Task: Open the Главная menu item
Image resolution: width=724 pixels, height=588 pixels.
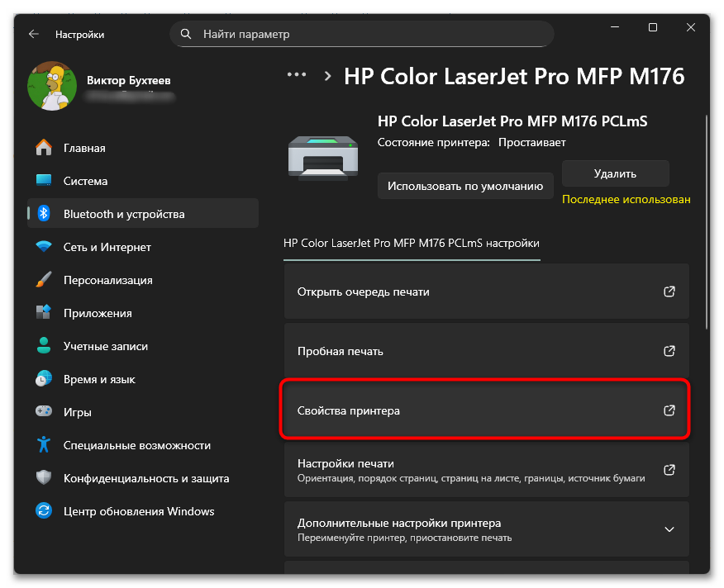Action: pos(143,148)
